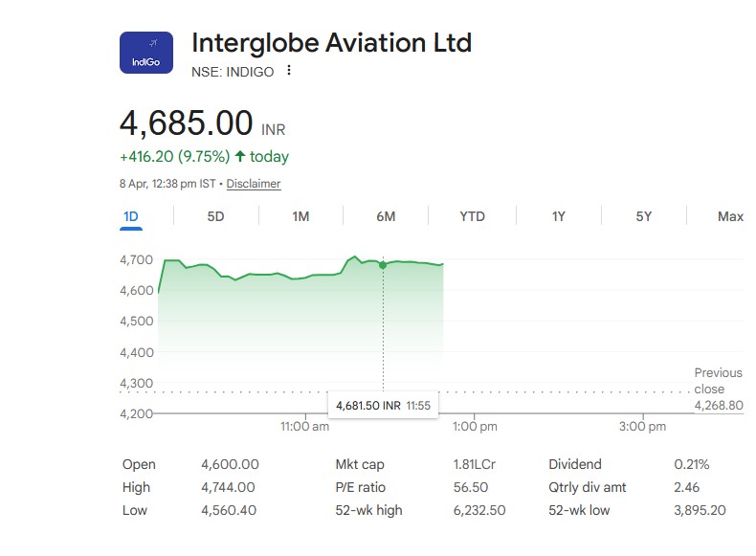Click the green up arrow beside today

click(x=239, y=156)
